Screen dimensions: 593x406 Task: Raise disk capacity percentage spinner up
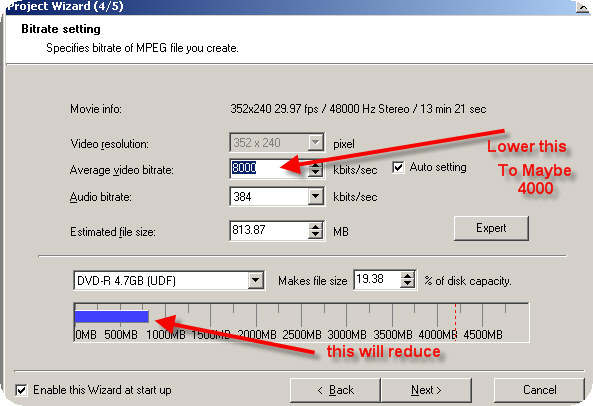(x=408, y=276)
